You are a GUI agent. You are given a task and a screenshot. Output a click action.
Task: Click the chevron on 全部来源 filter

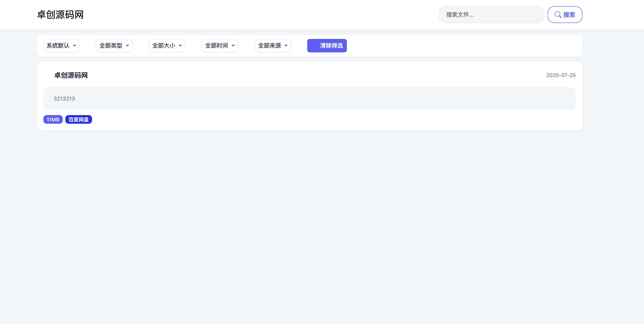(x=286, y=46)
